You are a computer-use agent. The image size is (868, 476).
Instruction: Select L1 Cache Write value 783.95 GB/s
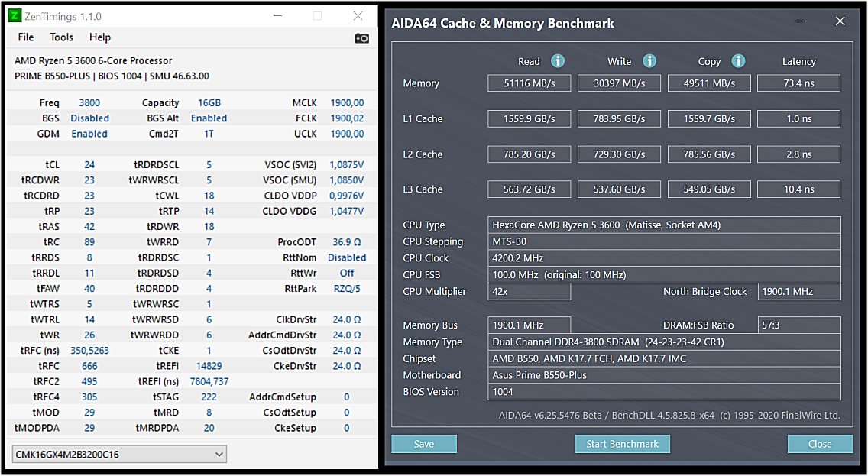(619, 118)
